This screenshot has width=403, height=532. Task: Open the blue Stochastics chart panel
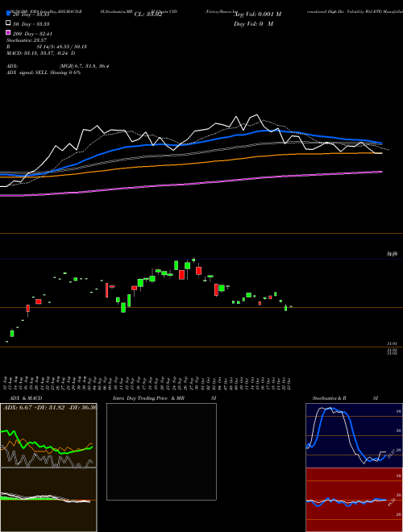click(x=354, y=435)
